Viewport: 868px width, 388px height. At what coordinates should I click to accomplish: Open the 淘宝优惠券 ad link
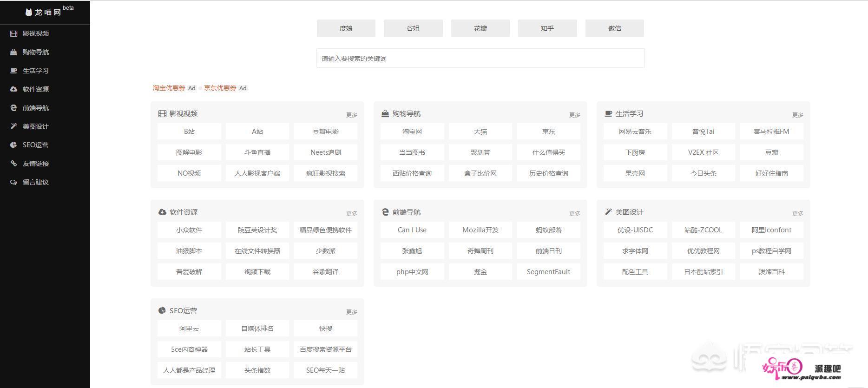tap(169, 88)
